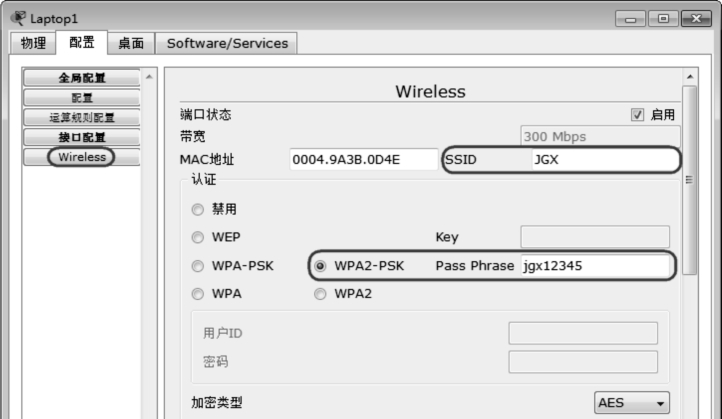Switch to Software/Services tab

227,43
